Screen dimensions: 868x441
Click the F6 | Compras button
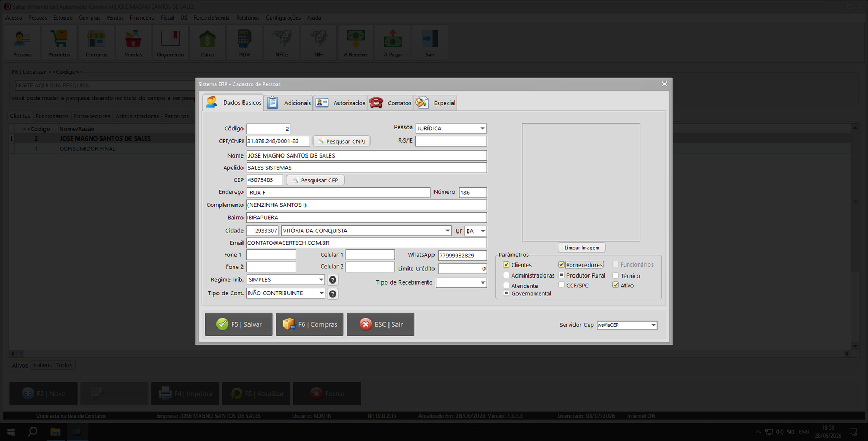[x=310, y=324]
